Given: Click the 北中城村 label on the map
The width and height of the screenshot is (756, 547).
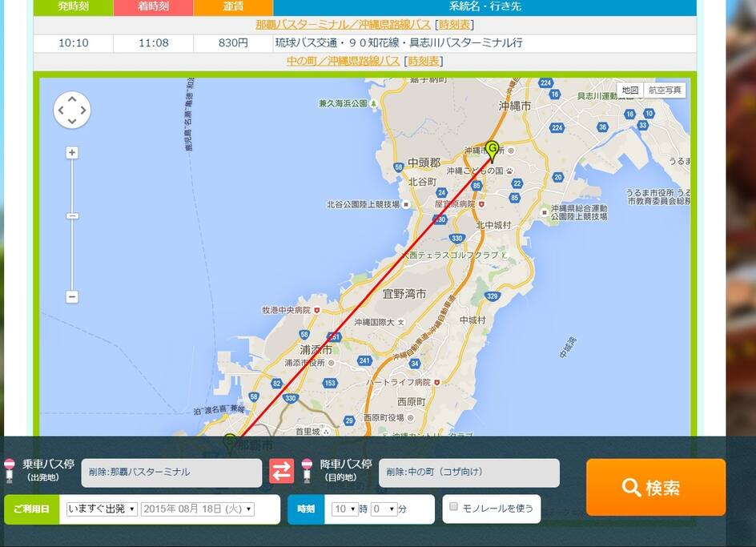Looking at the screenshot, I should click(493, 225).
